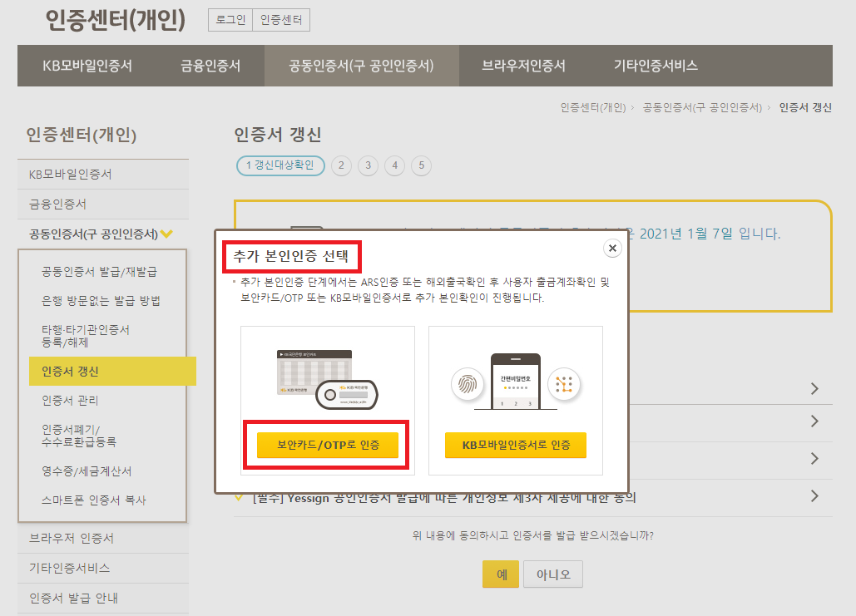Expand the Yessign agreement row arrow
Screen dimensions: 856x616
(x=814, y=496)
